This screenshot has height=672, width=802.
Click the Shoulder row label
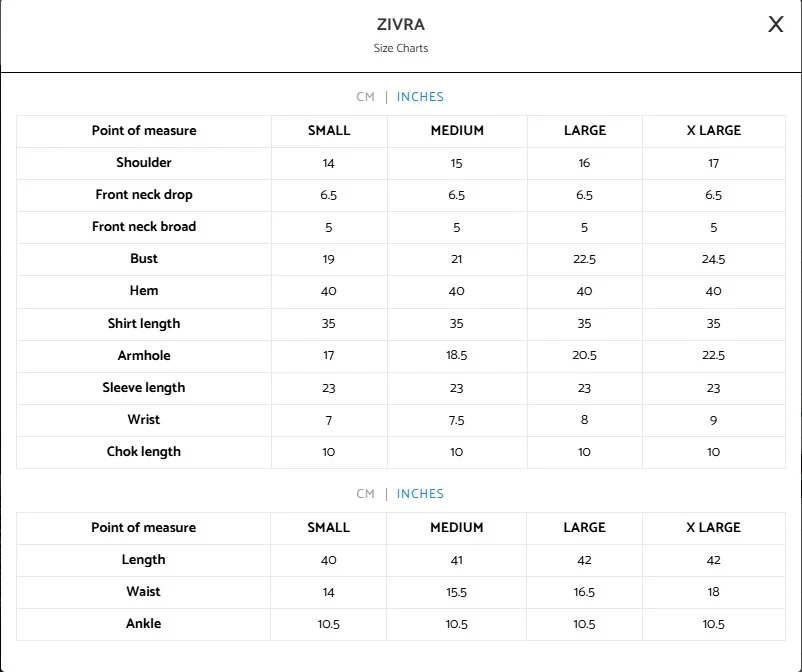[144, 163]
